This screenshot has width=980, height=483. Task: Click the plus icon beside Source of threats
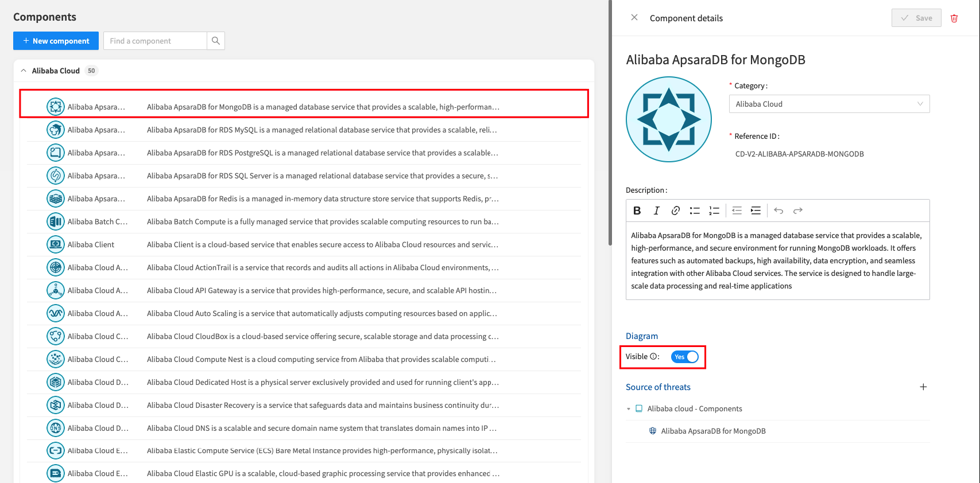pos(923,387)
